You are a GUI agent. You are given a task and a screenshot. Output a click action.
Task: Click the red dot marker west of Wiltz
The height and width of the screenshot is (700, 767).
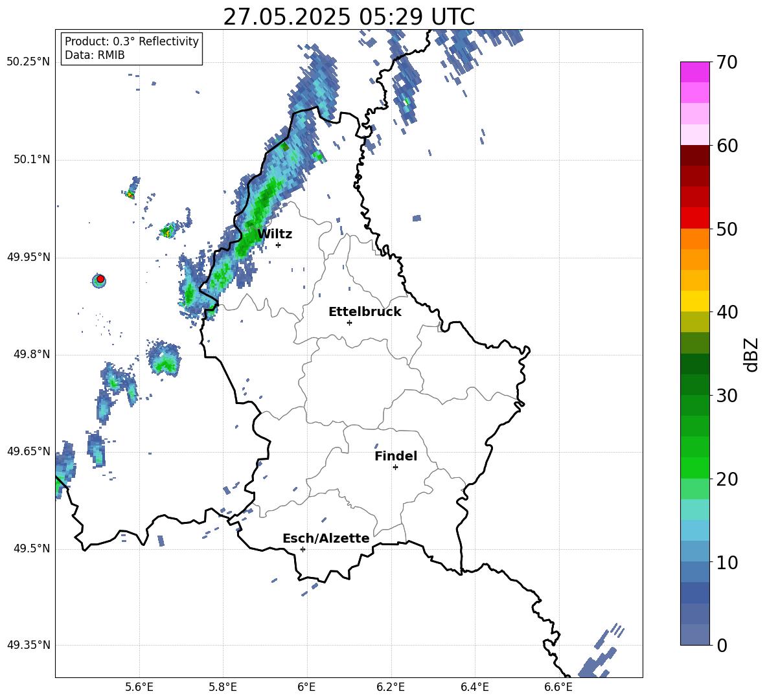tap(100, 279)
